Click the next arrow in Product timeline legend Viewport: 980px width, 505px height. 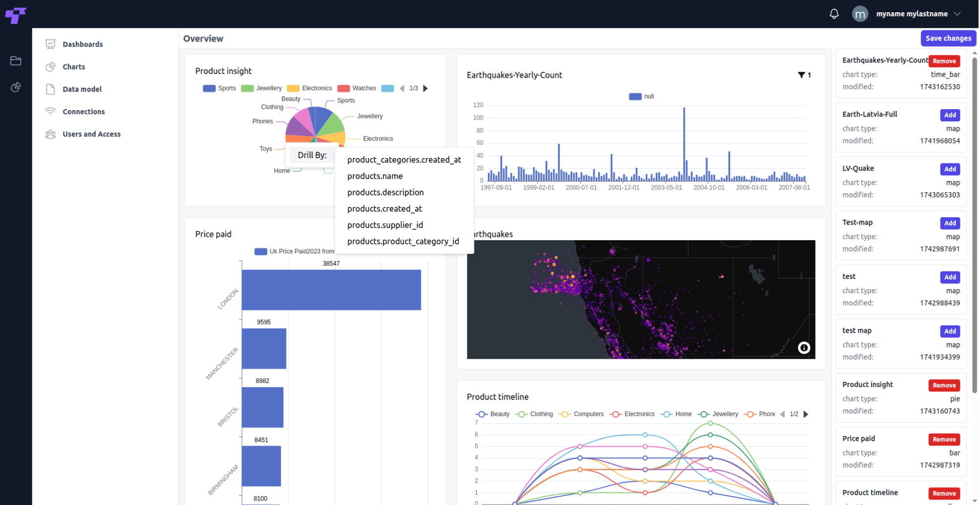pos(805,414)
